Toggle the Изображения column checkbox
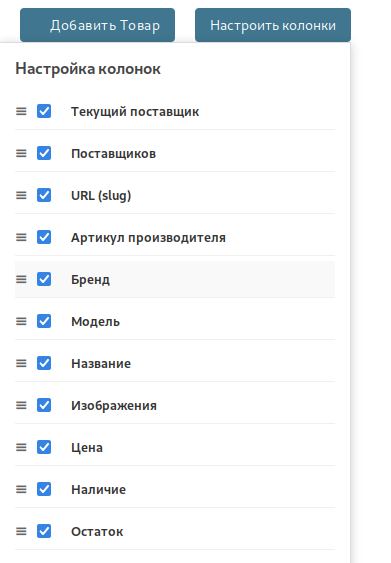Image resolution: width=391 pixels, height=563 pixels. (44, 405)
